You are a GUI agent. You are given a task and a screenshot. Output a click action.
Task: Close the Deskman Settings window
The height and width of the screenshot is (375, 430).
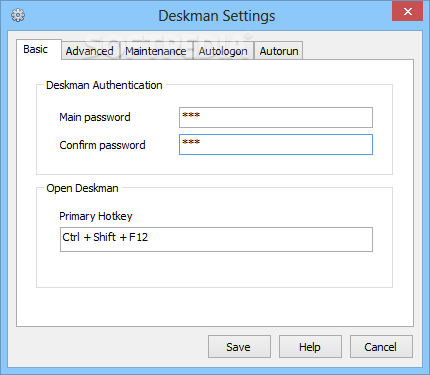407,12
